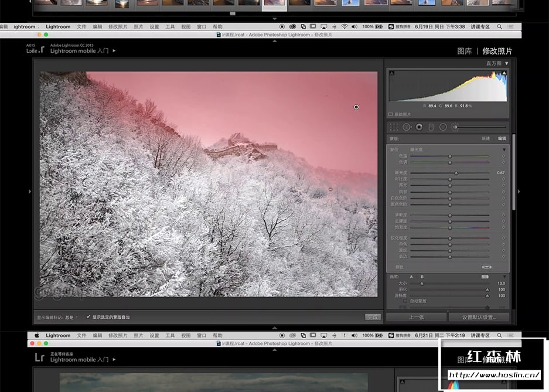Switch brush to 擦除 erase mode
The width and height of the screenshot is (549, 392).
tap(485, 277)
